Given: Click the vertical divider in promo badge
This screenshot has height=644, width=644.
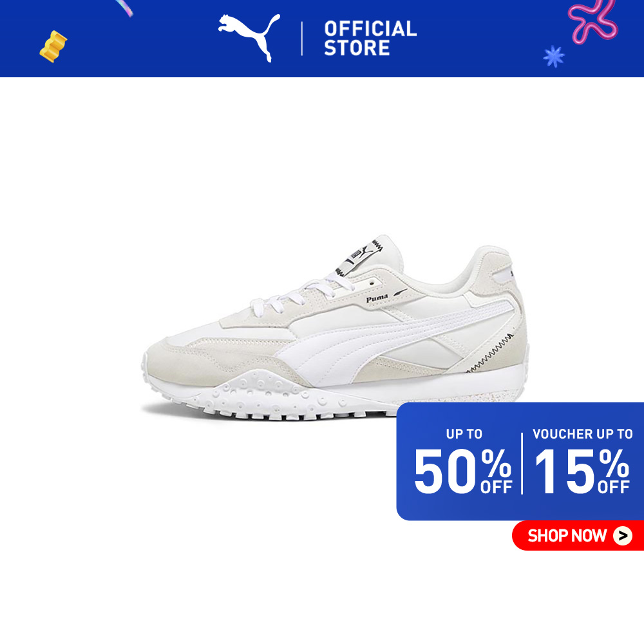Looking at the screenshot, I should [522, 463].
